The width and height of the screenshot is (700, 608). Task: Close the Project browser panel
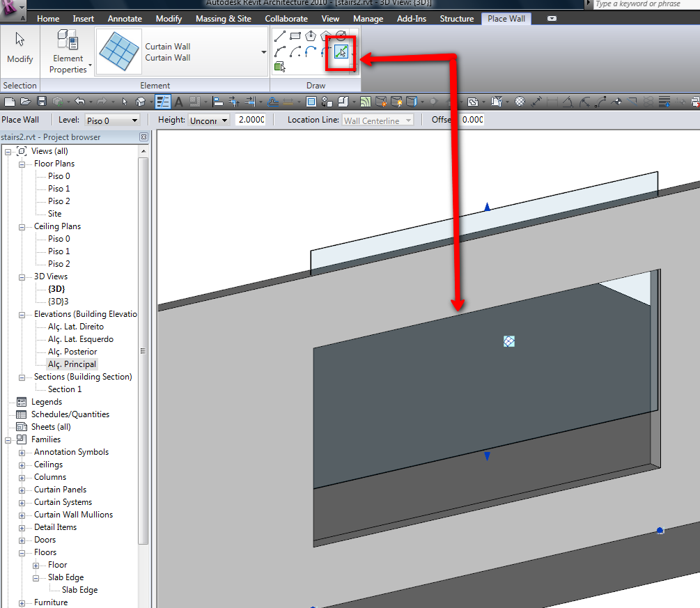click(x=143, y=137)
